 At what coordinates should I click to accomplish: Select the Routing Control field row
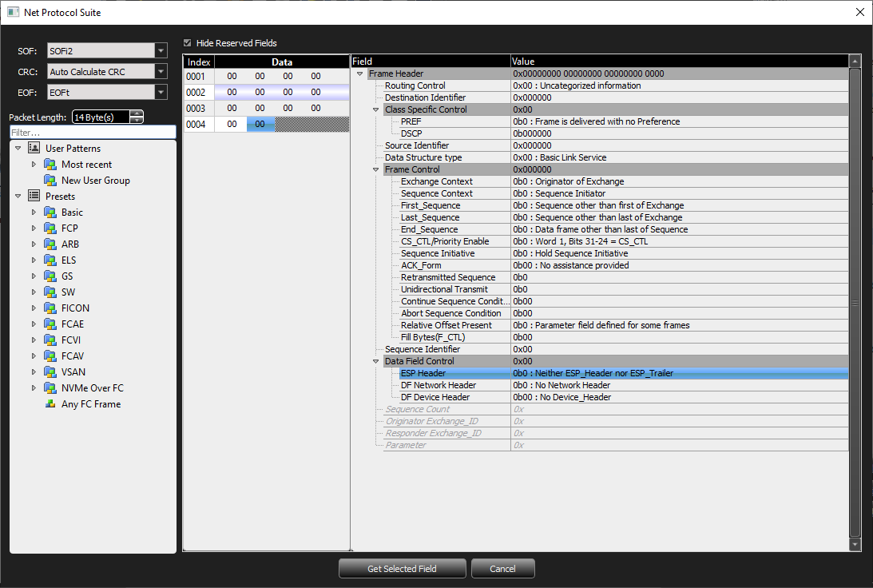tap(615, 85)
